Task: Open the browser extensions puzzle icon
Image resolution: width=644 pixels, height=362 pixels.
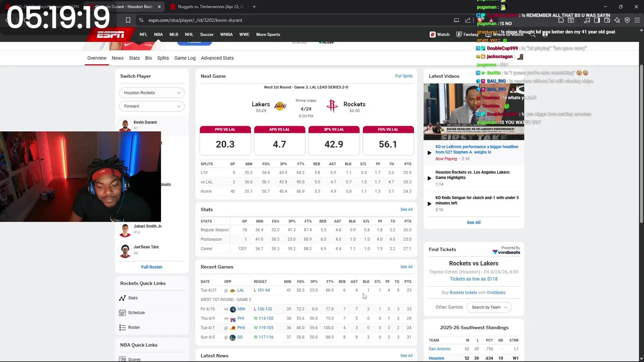Action: point(561,20)
